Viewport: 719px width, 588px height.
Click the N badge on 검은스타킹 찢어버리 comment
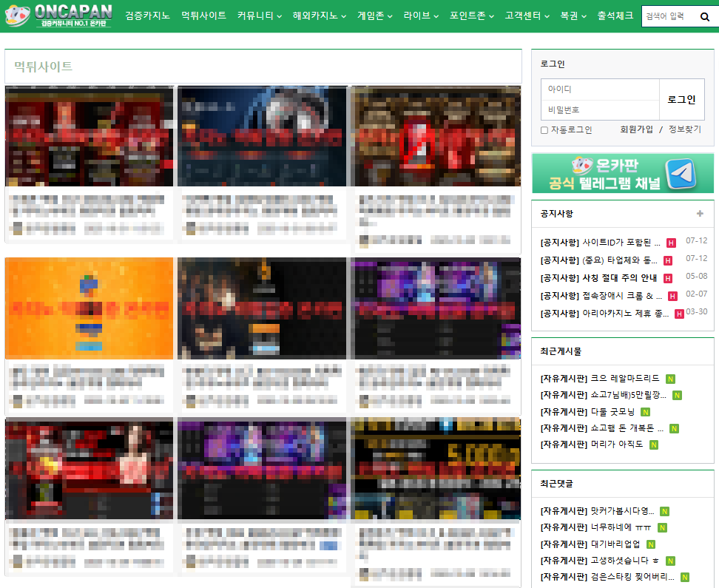click(685, 577)
